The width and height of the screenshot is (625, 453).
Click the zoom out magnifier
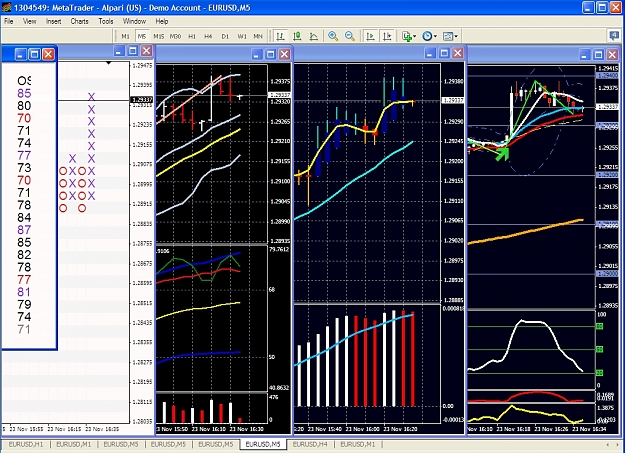coord(350,36)
